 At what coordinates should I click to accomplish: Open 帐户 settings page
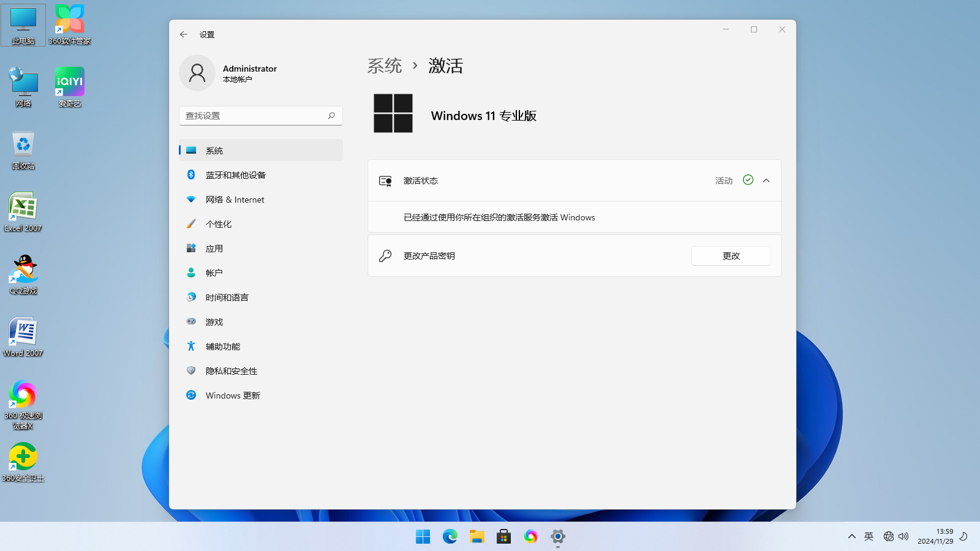click(261, 272)
